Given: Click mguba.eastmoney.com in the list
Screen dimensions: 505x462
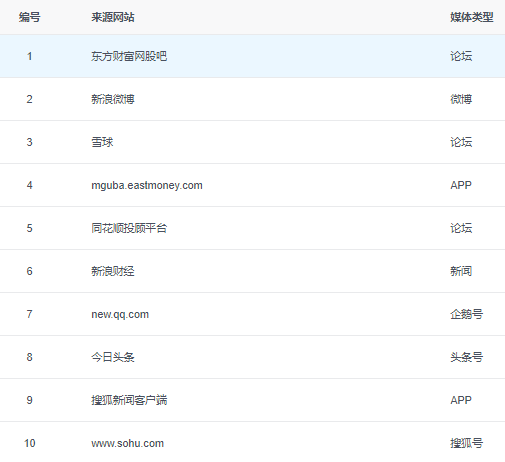Looking at the screenshot, I should coord(147,185).
